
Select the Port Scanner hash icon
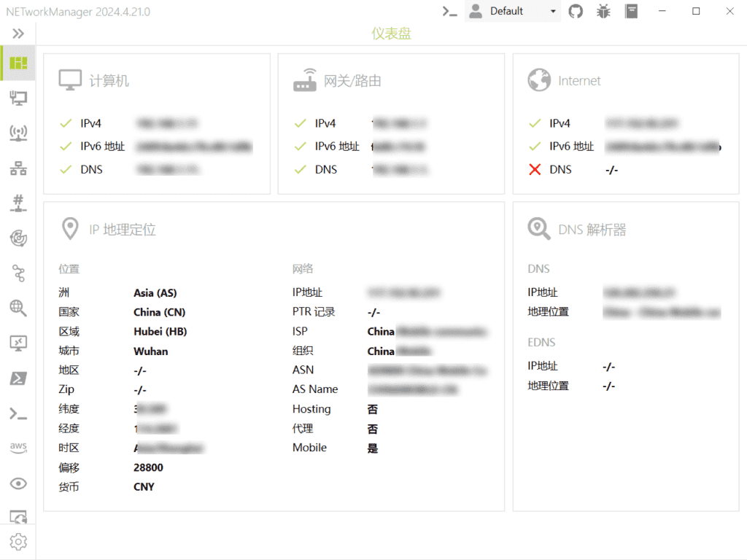(18, 203)
